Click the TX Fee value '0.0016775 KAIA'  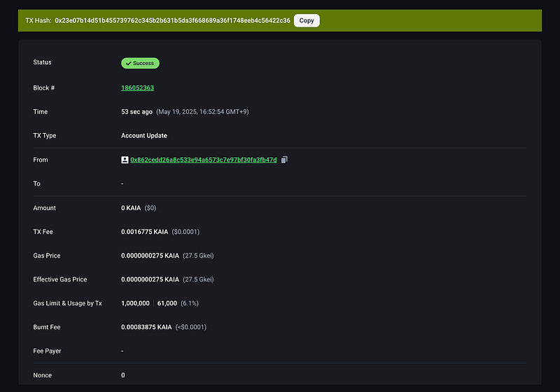[x=145, y=232]
